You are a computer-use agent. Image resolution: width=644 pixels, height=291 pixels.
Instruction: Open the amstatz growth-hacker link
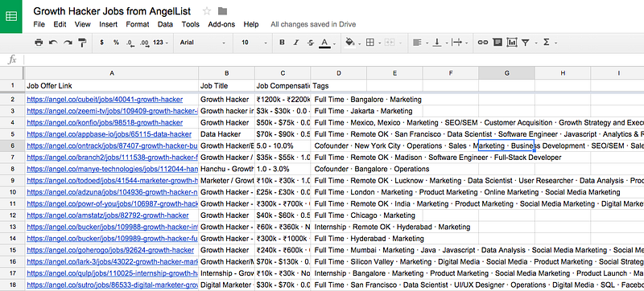pyautogui.click(x=108, y=215)
